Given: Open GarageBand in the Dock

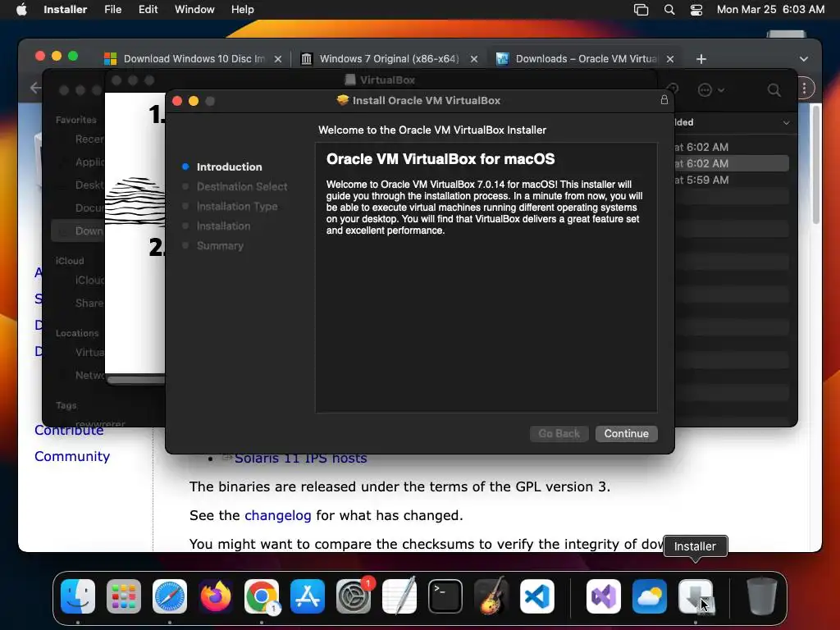Looking at the screenshot, I should point(491,596).
